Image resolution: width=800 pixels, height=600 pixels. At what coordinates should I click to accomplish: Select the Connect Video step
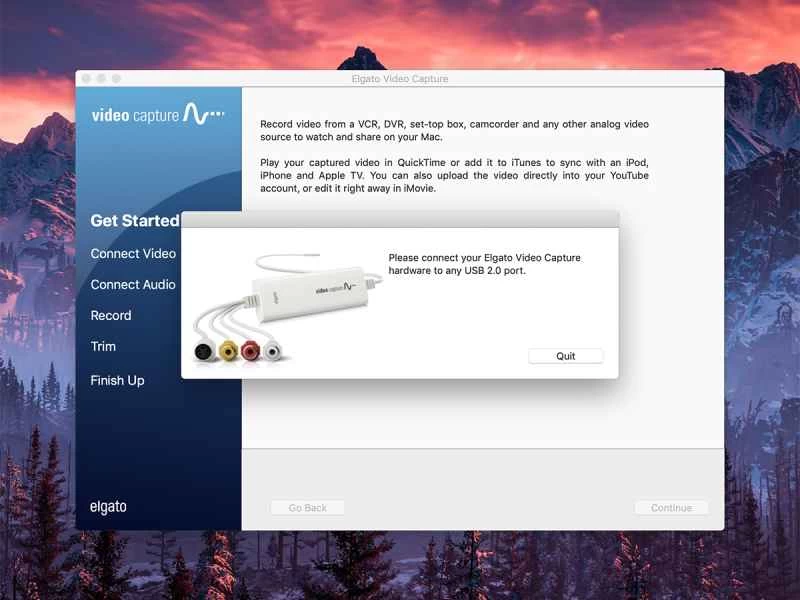[132, 253]
